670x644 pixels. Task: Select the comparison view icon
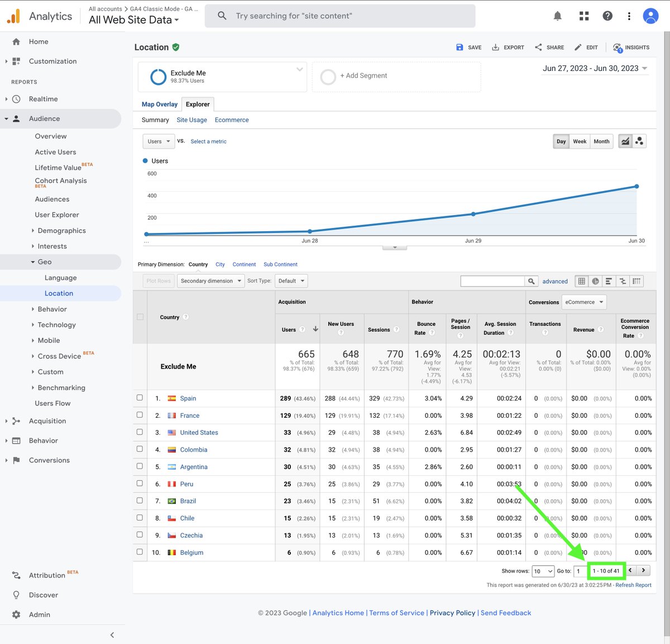(x=623, y=281)
